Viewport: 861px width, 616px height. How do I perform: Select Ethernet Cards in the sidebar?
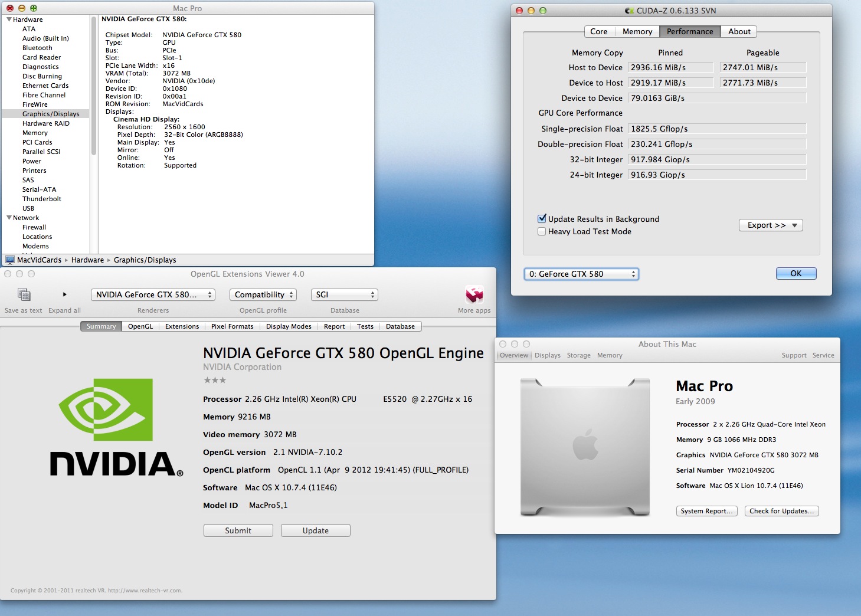coord(45,86)
